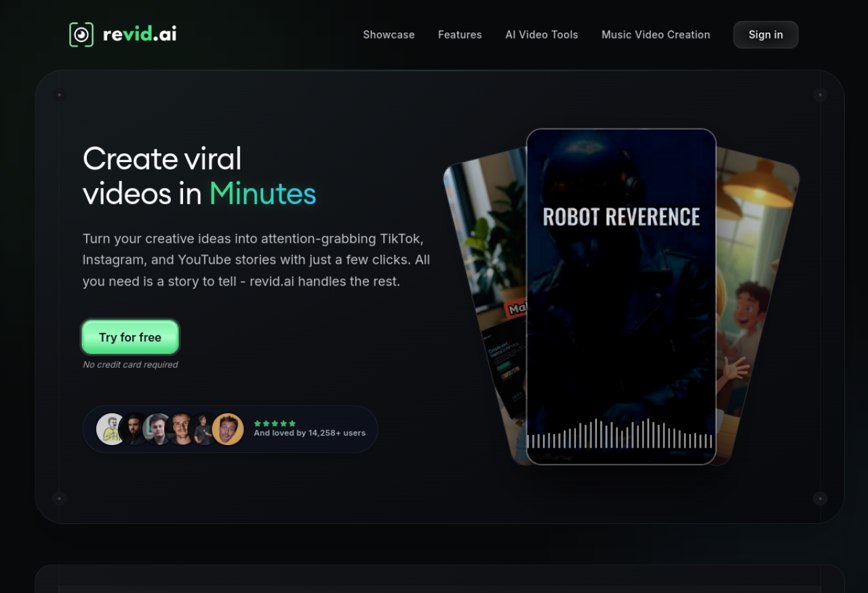Click the revid.ai camera logo icon

(81, 35)
